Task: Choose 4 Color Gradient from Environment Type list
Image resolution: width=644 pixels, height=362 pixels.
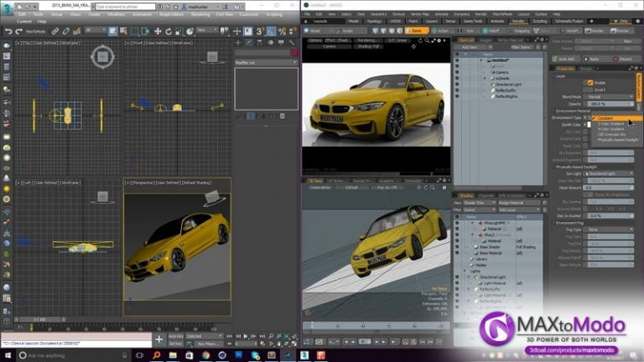Action: coord(610,129)
